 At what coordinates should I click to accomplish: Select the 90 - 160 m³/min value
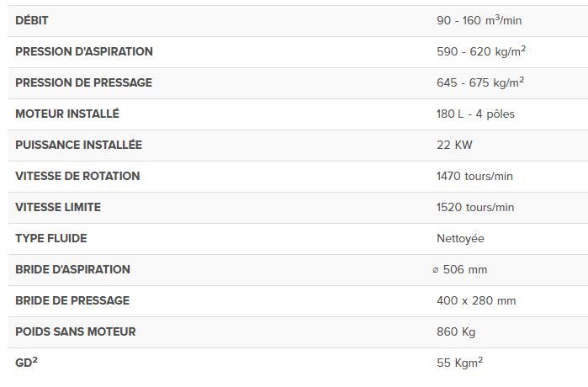(x=479, y=20)
